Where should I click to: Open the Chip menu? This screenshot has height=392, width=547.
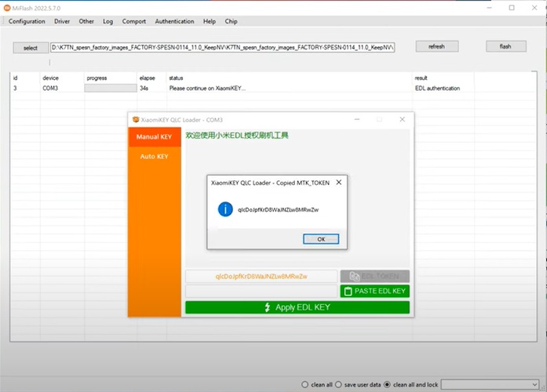231,21
